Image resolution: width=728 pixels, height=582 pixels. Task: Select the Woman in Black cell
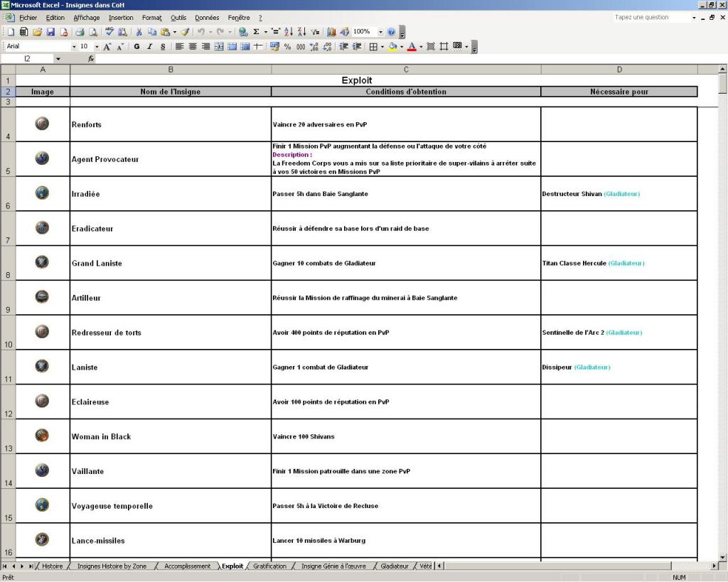pos(171,436)
